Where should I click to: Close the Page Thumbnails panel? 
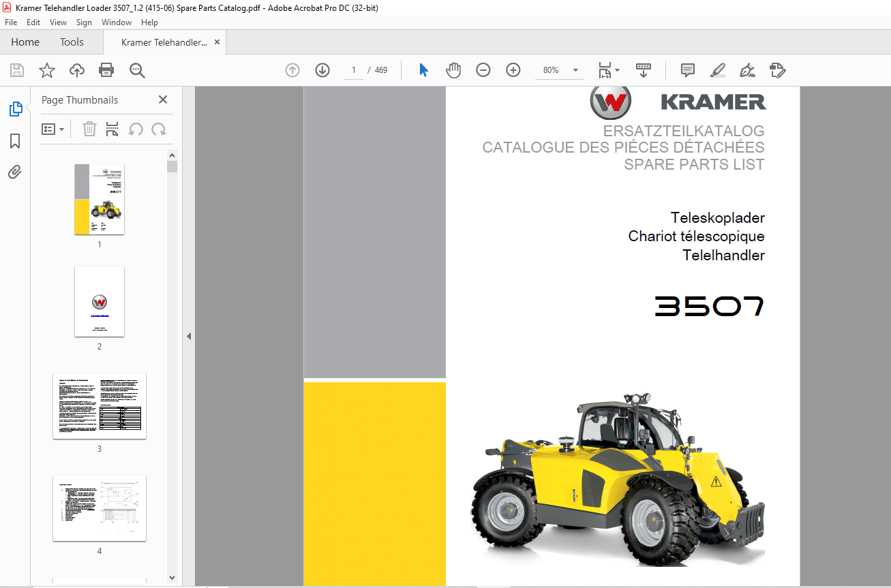click(163, 99)
